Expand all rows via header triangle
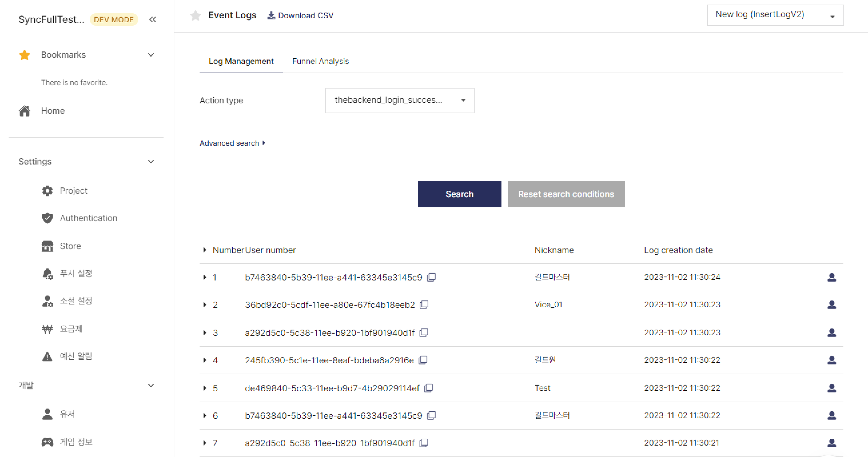This screenshot has width=868, height=457. coord(204,250)
